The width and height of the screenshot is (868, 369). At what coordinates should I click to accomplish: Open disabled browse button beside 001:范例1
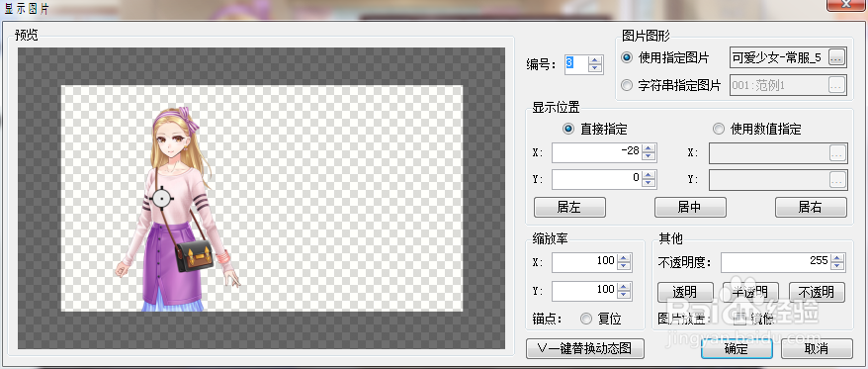(837, 85)
